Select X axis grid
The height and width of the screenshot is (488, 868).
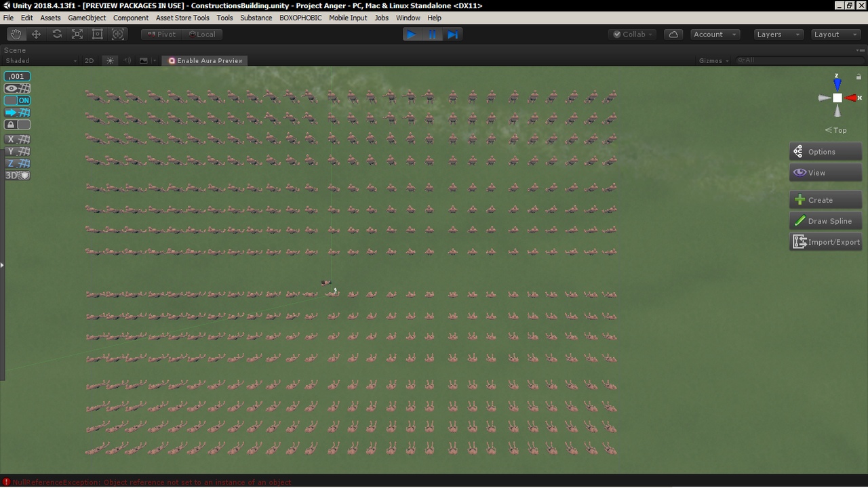[17, 140]
